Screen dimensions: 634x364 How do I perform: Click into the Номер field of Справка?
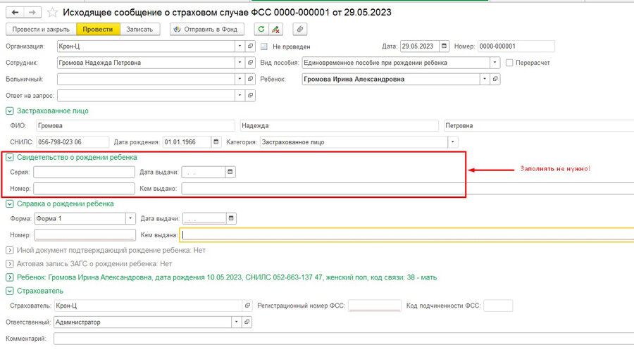[x=85, y=234]
